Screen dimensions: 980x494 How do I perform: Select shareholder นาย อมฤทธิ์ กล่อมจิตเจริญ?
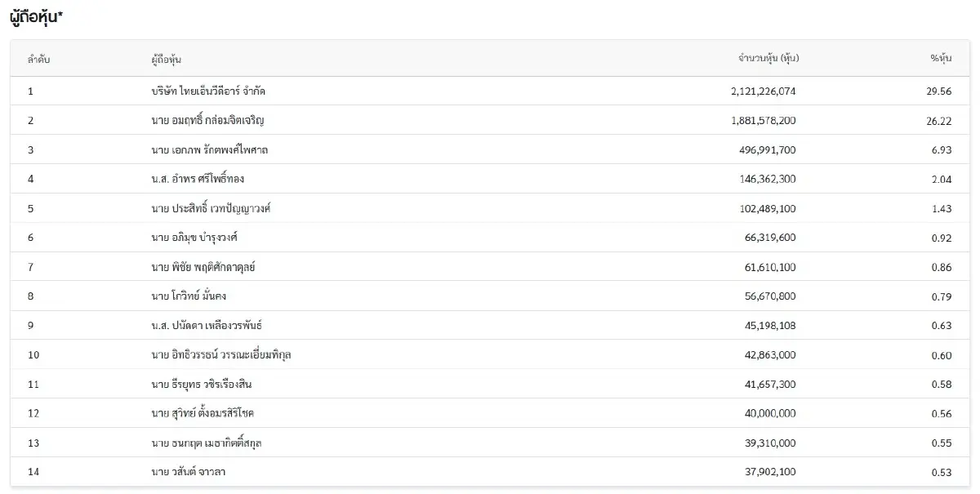207,121
